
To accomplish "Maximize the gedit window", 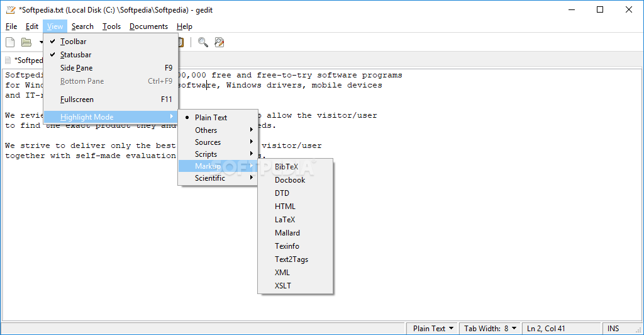I will tap(600, 10).
